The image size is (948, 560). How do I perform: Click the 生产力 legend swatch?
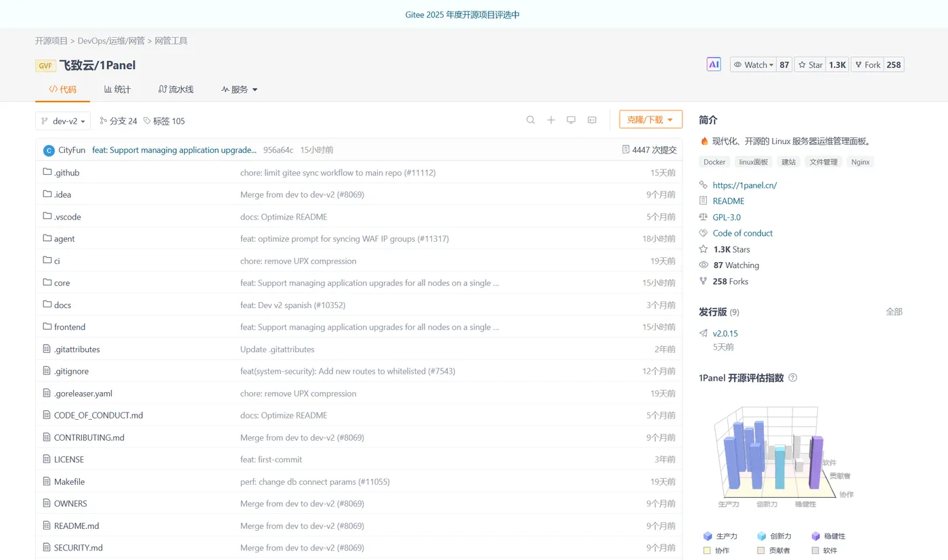pyautogui.click(x=708, y=536)
